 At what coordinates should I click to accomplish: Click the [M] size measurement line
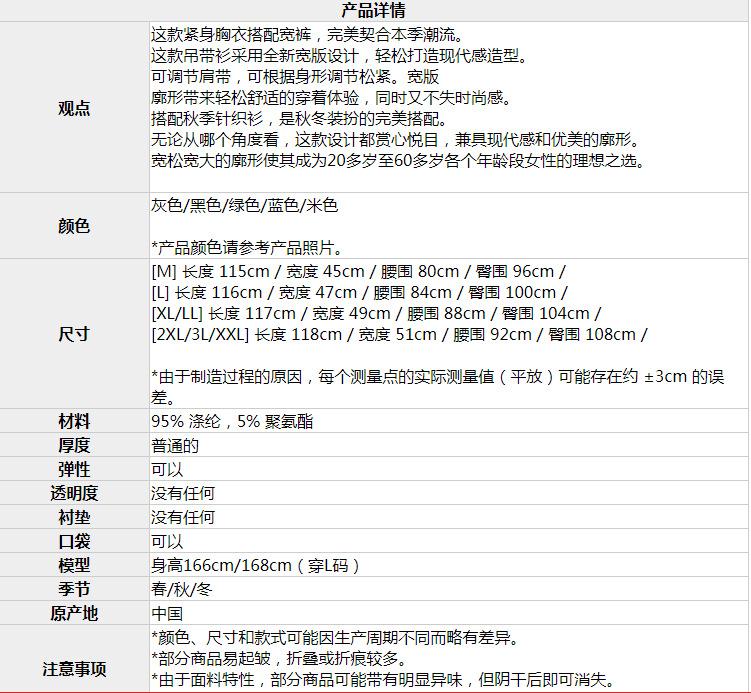click(358, 271)
